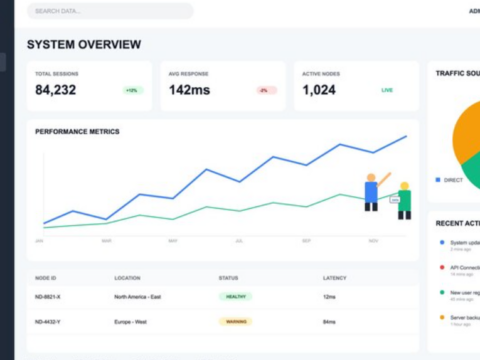Click the 84ms latency cell

click(329, 322)
